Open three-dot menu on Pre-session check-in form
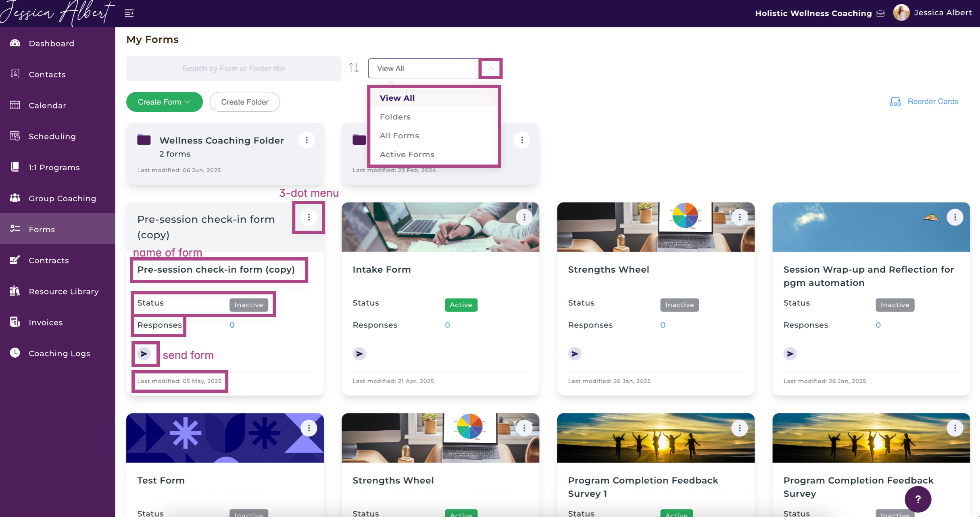 309,217
